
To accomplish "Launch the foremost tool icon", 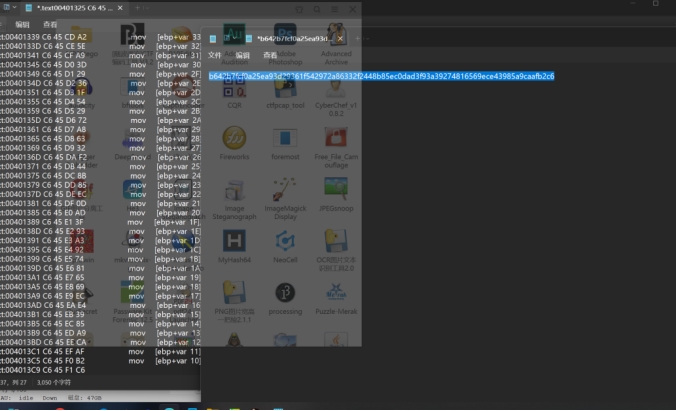I will pos(285,139).
